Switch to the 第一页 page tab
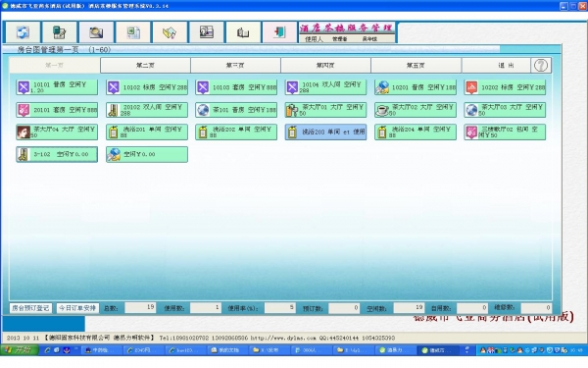The image size is (588, 368). [55, 66]
